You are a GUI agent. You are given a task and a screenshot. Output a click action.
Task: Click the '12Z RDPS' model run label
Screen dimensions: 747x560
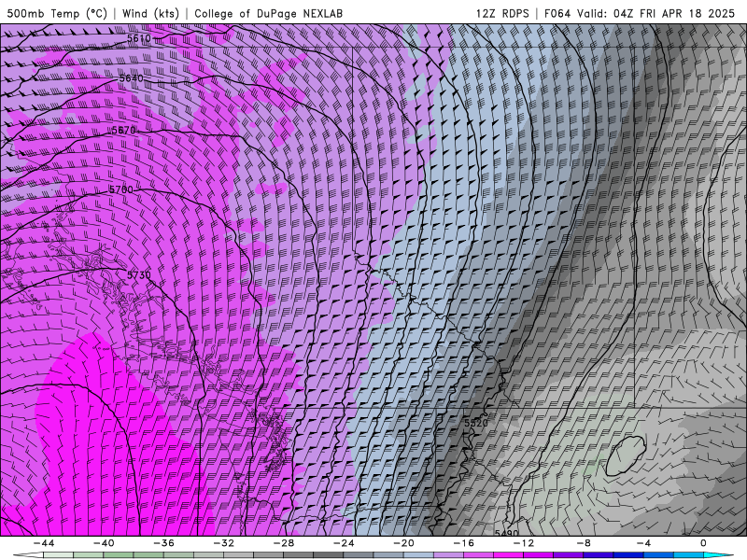pos(502,13)
